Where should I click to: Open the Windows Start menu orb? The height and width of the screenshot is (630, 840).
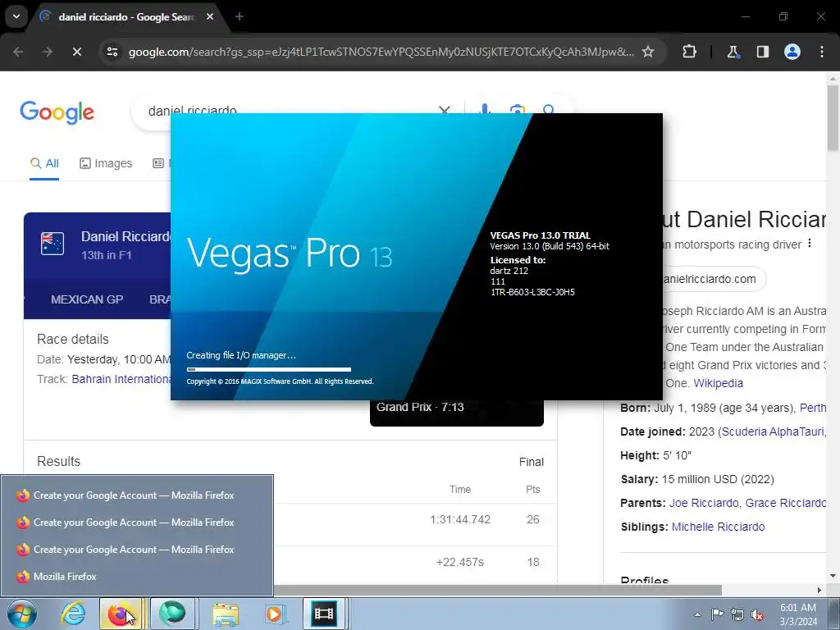coord(22,614)
